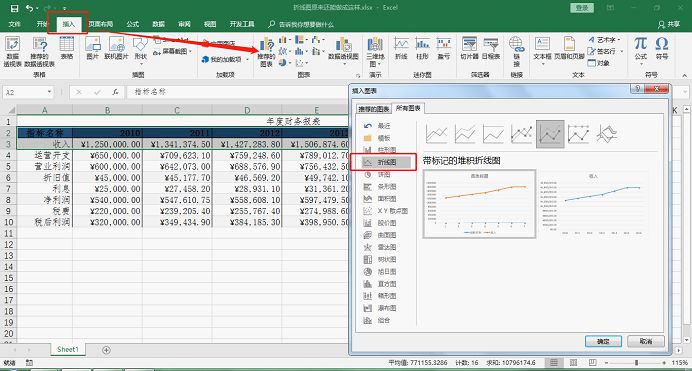Click the Cancel (取消) button
The image size is (692, 371).
pos(645,341)
